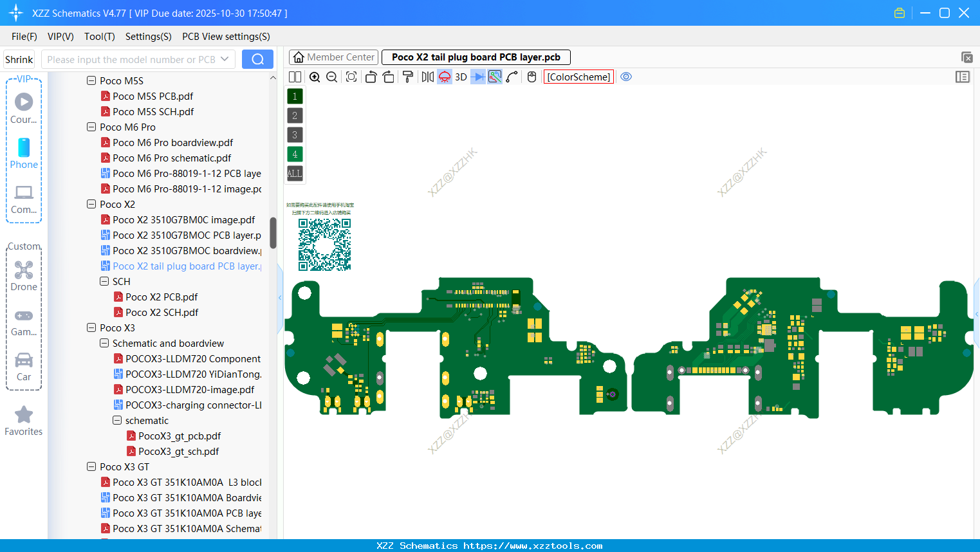The height and width of the screenshot is (552, 980).
Task: Collapse the Poco X2 tree node
Action: pyautogui.click(x=91, y=204)
